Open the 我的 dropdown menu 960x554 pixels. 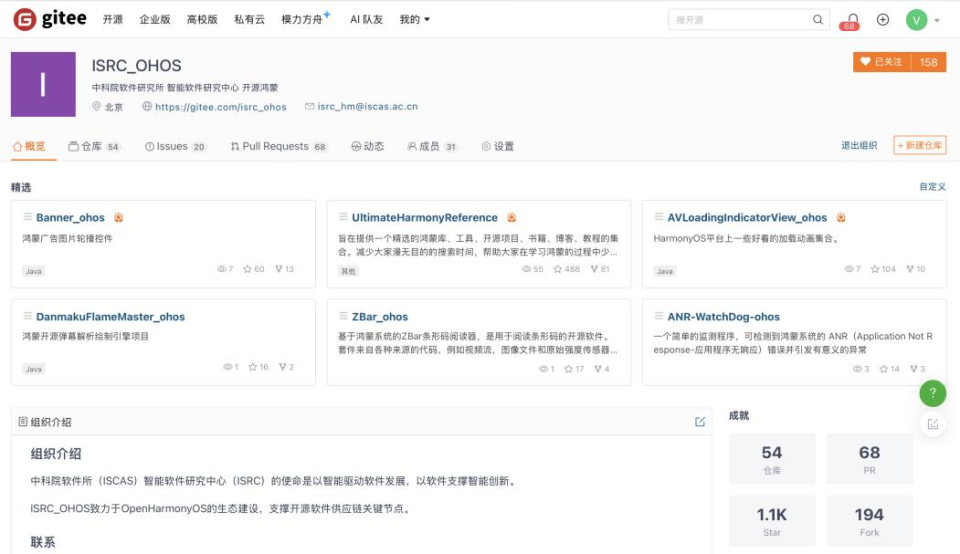coord(414,20)
